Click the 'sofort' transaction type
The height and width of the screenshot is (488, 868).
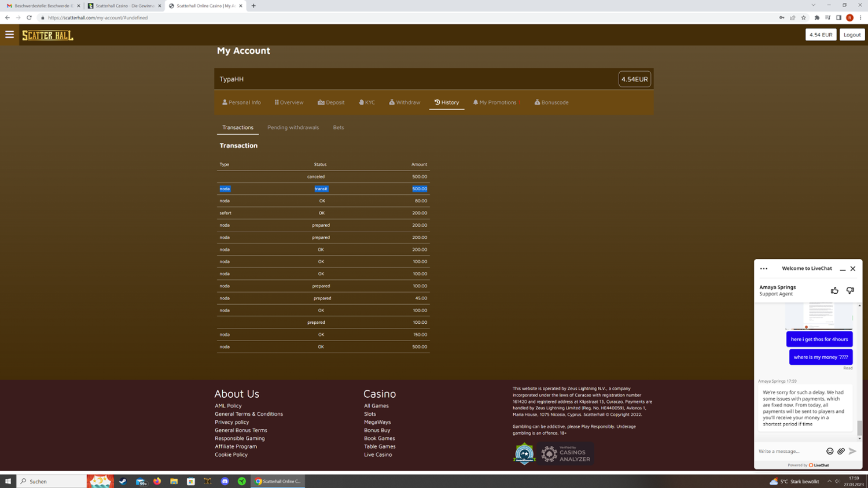(x=225, y=213)
